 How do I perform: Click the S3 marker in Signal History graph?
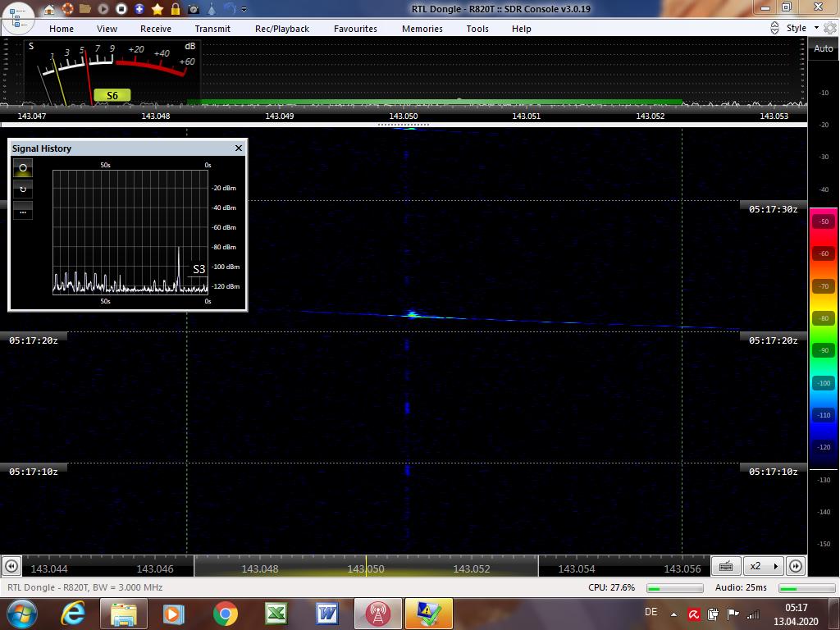pyautogui.click(x=199, y=269)
